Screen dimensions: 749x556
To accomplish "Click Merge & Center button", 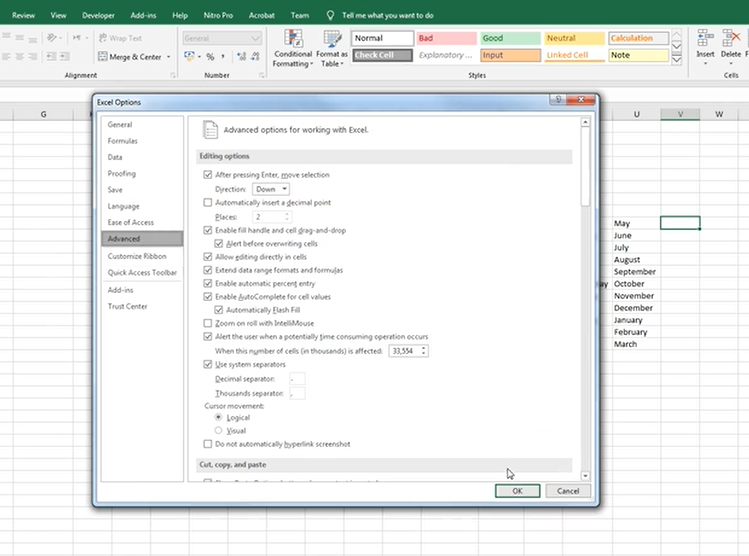I will pos(130,57).
